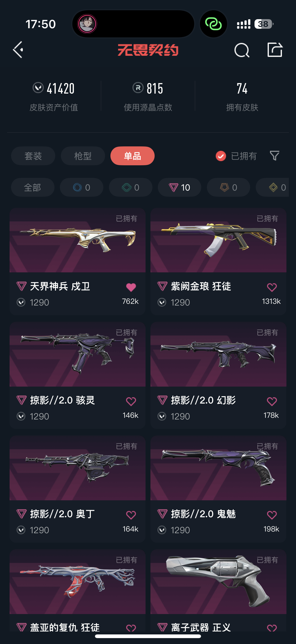
Task: Switch to the 枪型 tab
Action: pos(83,156)
